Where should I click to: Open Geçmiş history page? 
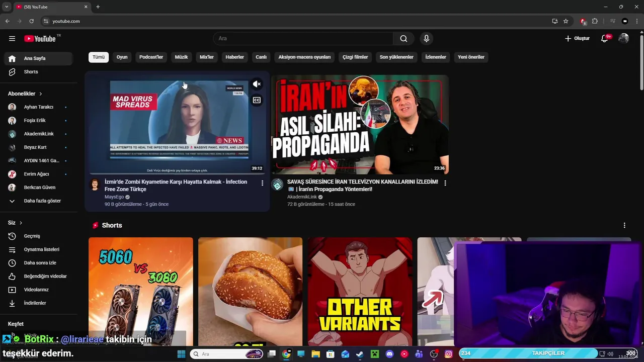coord(38,236)
